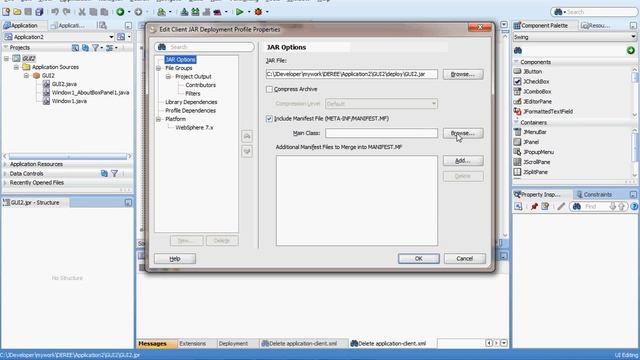Viewport: 640px width, 360px height.
Task: Expand the Recently Opened Files section
Action: 6,183
